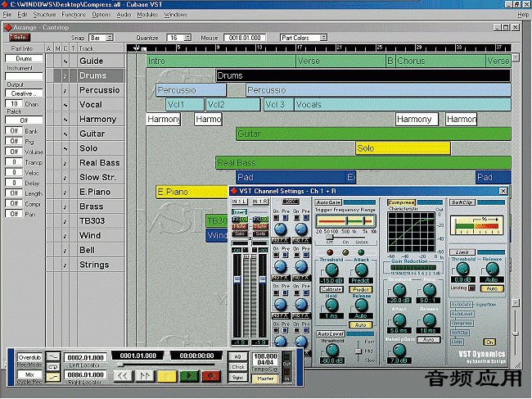Toggle the cycle loop icon in the transport bar
The image size is (532, 399).
53,367
